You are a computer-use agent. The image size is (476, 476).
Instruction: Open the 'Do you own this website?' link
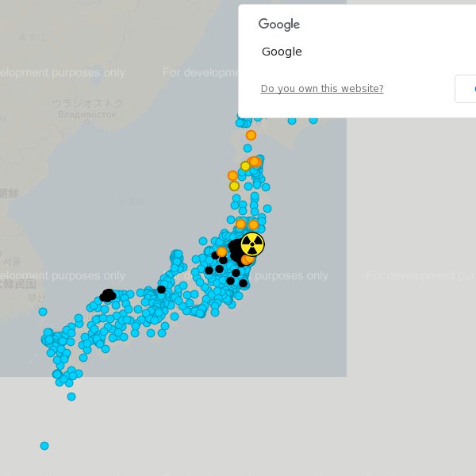(x=322, y=89)
